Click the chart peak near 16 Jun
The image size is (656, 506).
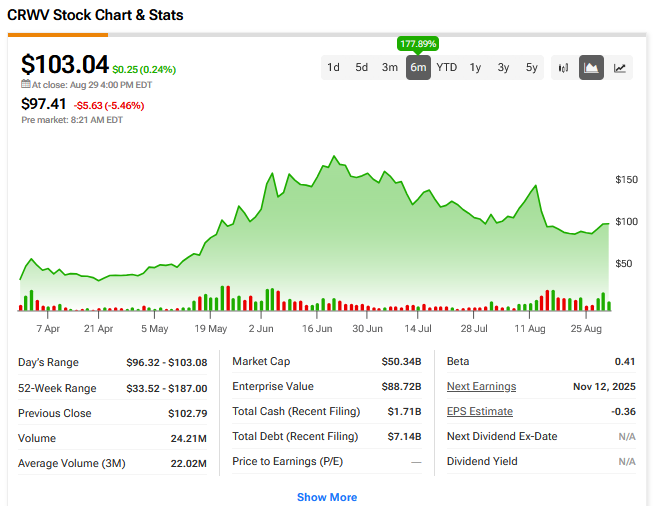coord(331,158)
